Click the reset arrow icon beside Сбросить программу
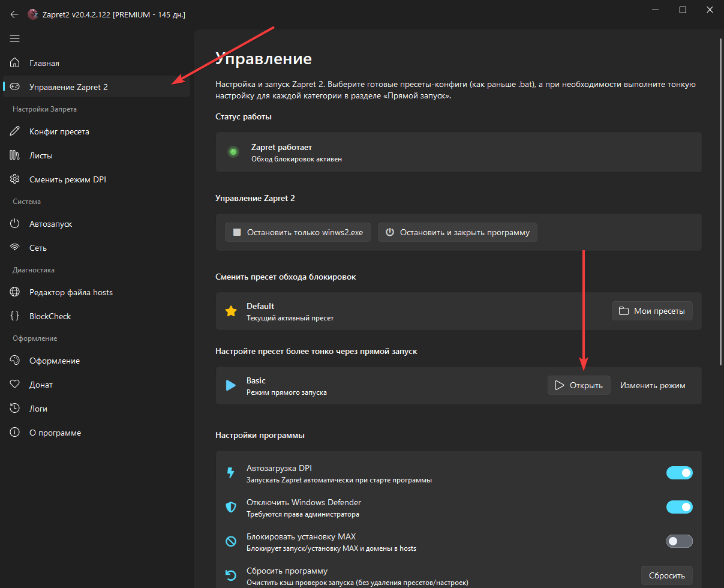The height and width of the screenshot is (588, 724). point(231,576)
